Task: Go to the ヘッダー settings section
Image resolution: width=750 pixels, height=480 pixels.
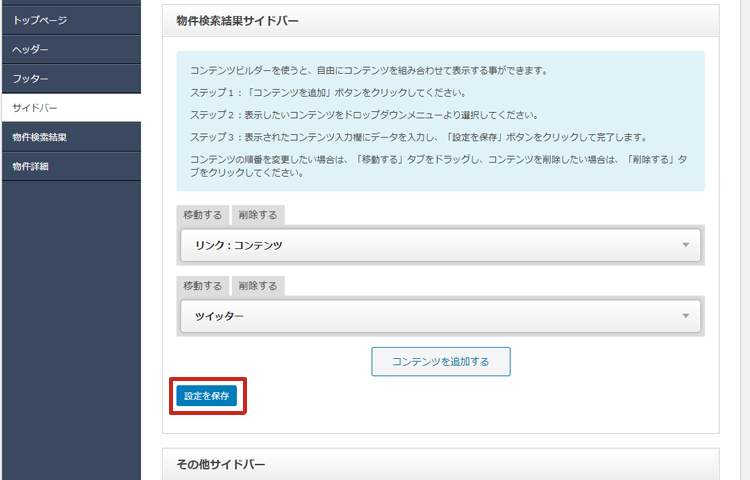Action: (30, 49)
